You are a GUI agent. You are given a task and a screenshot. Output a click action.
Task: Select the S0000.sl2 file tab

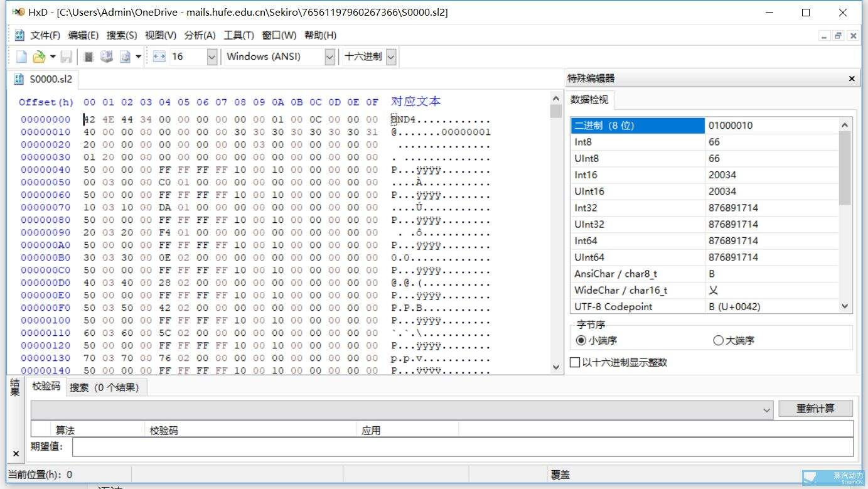tap(43, 79)
